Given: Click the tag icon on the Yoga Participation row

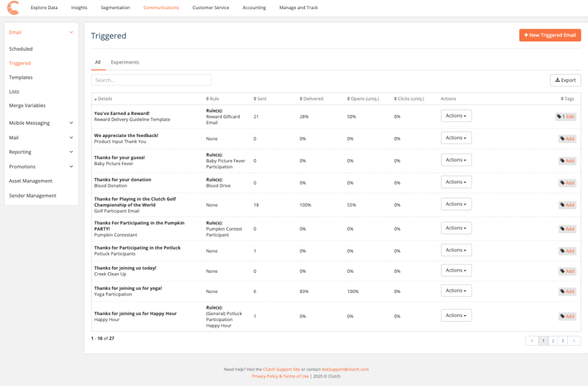Looking at the screenshot, I should tap(563, 291).
